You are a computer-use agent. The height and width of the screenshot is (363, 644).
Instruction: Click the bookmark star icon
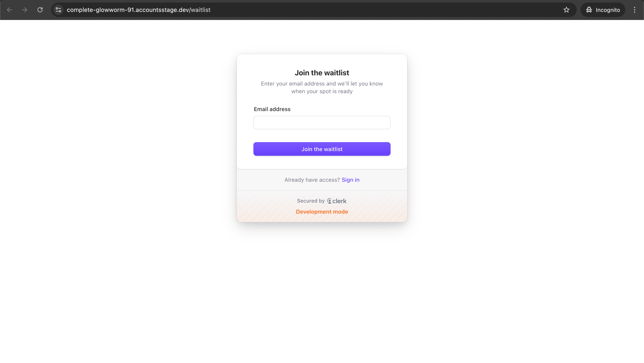click(x=567, y=10)
